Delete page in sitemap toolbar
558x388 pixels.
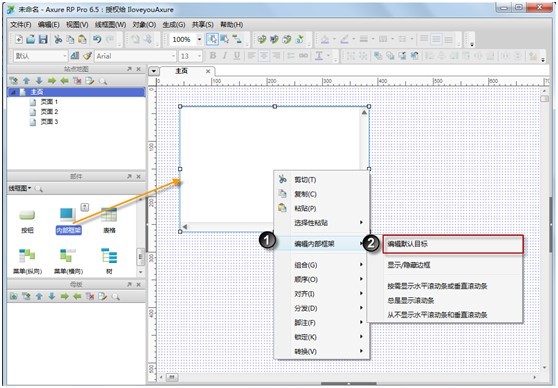[x=77, y=81]
